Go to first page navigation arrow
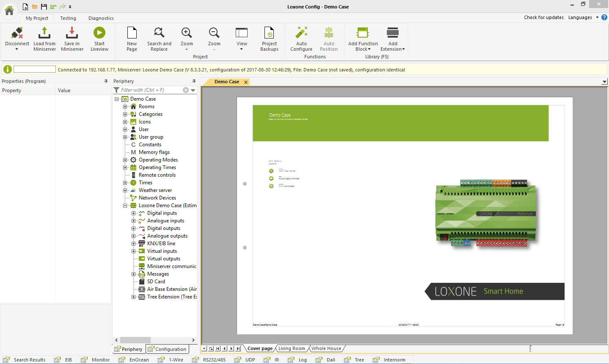The image size is (609, 364). click(218, 348)
